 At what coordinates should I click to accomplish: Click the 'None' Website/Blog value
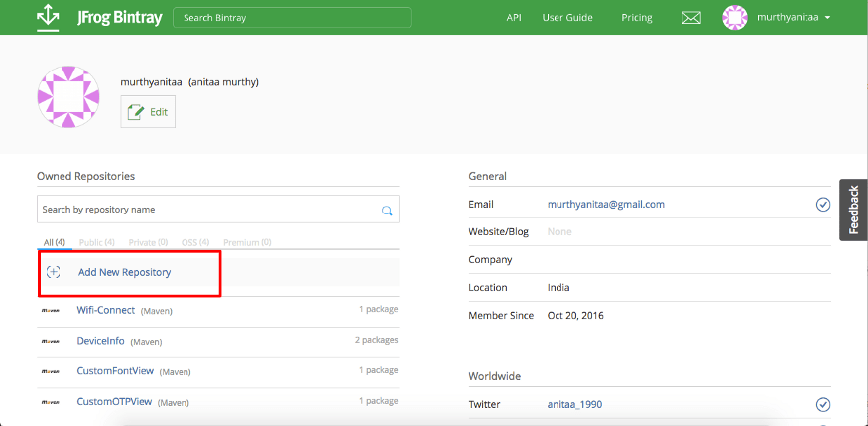(559, 231)
